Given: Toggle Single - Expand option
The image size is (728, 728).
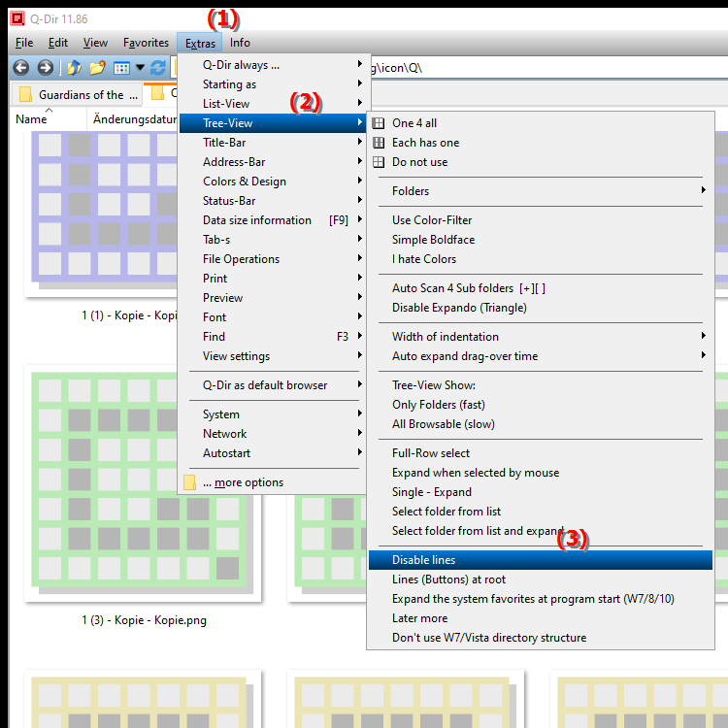Looking at the screenshot, I should pyautogui.click(x=541, y=492).
